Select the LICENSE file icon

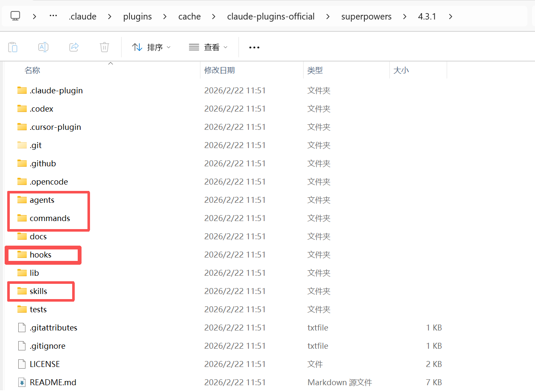[x=22, y=364]
